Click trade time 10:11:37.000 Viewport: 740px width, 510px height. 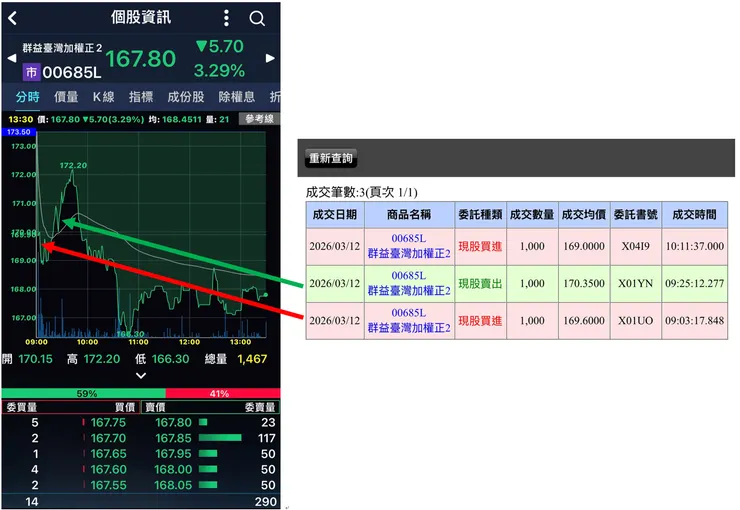pos(695,246)
